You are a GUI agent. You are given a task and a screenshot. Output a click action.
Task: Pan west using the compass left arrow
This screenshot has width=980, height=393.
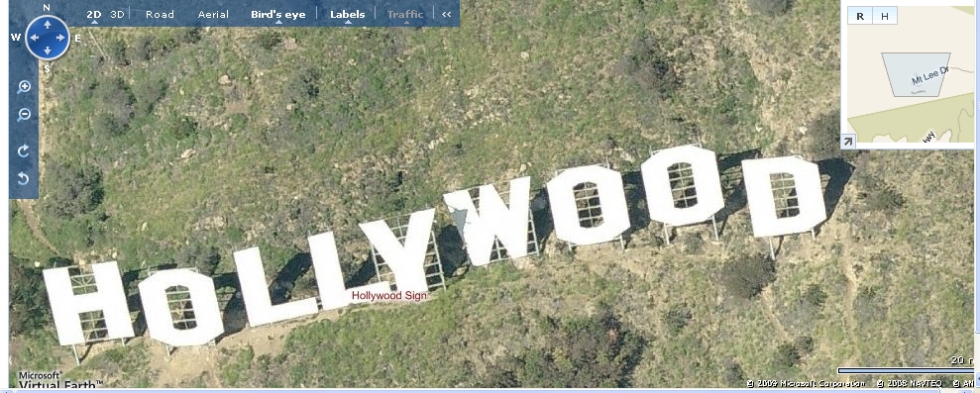pyautogui.click(x=35, y=38)
